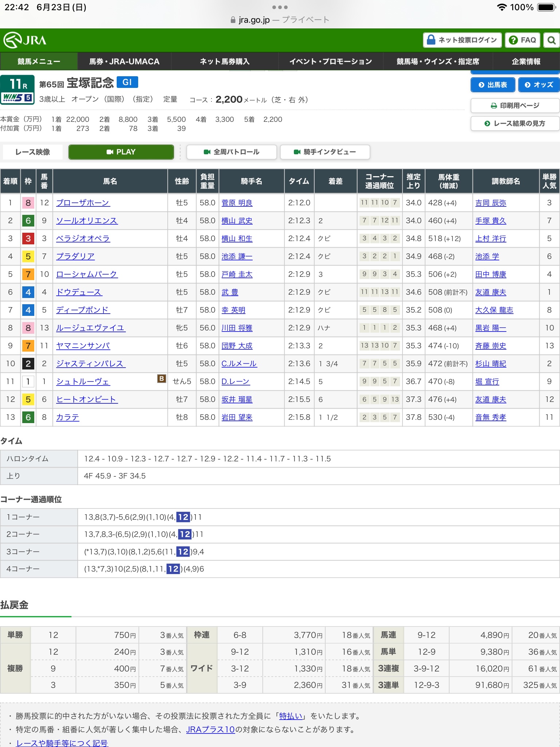
Task: Open 競馬場・ウインズ・指定席 menu
Action: tap(438, 61)
